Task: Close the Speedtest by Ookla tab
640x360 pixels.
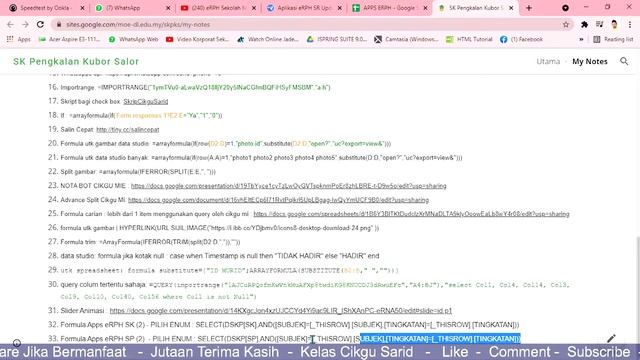Action: [x=82, y=8]
